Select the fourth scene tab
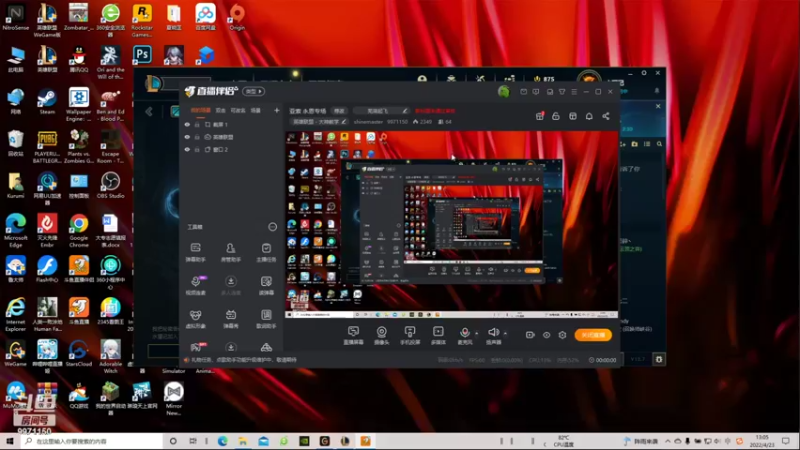The height and width of the screenshot is (450, 800). pos(256,110)
